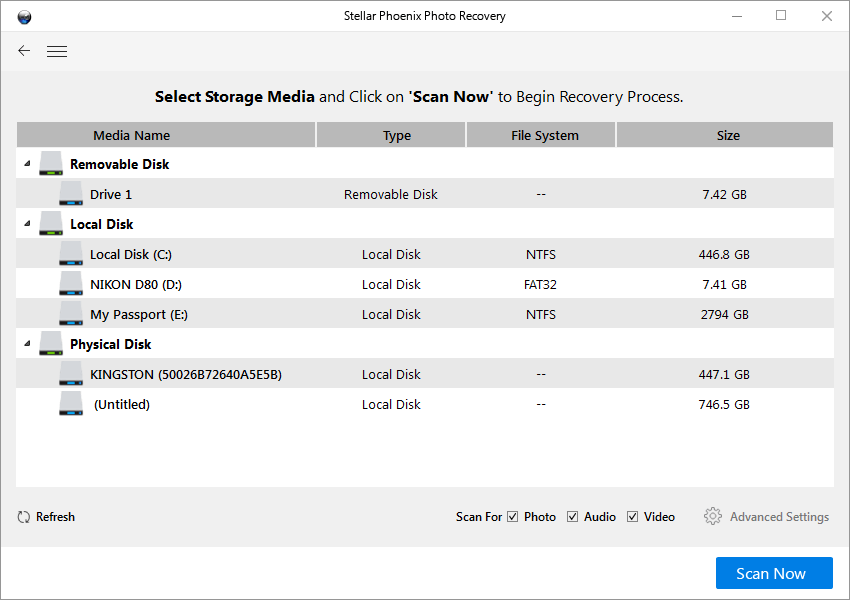
Task: Collapse the Physical Disk group
Action: click(x=27, y=344)
